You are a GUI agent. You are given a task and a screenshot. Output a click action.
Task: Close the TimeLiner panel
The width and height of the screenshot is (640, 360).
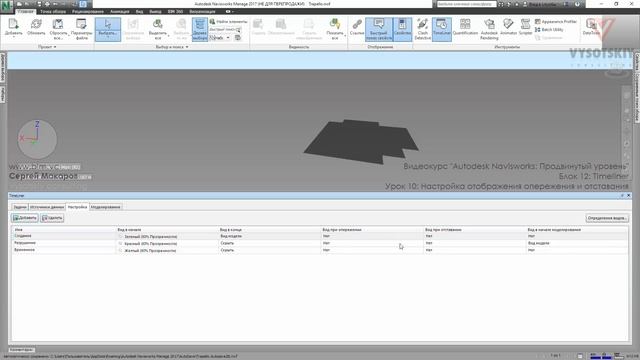tap(629, 196)
